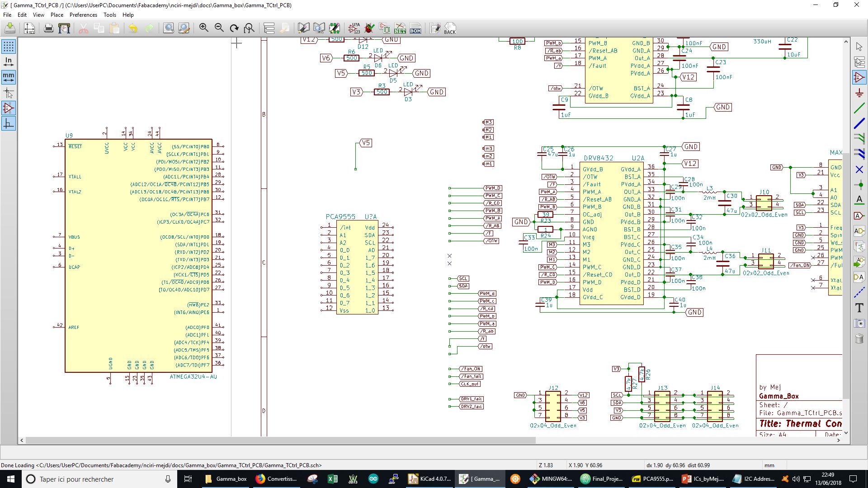Run the electrical rules check bug icon
The image size is (868, 488).
369,28
